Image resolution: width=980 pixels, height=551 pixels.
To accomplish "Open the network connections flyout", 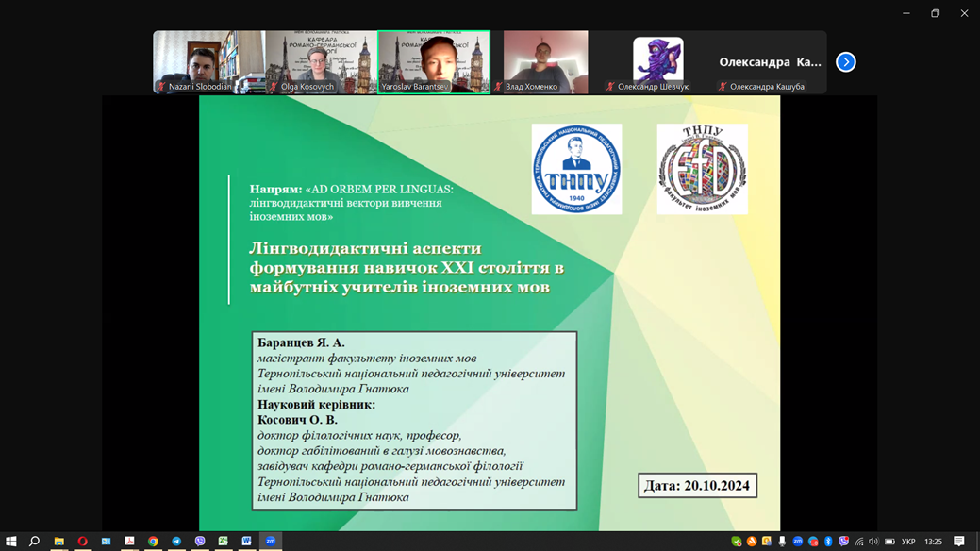I will (x=859, y=541).
